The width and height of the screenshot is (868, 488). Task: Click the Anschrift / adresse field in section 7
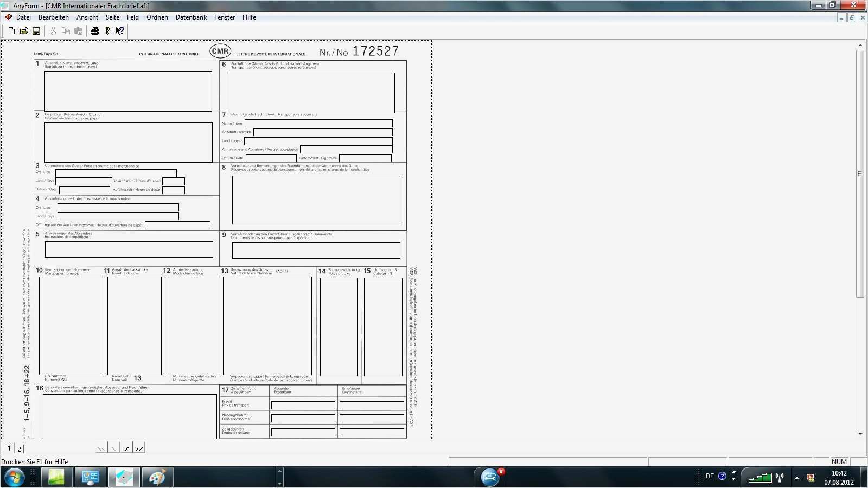point(323,132)
